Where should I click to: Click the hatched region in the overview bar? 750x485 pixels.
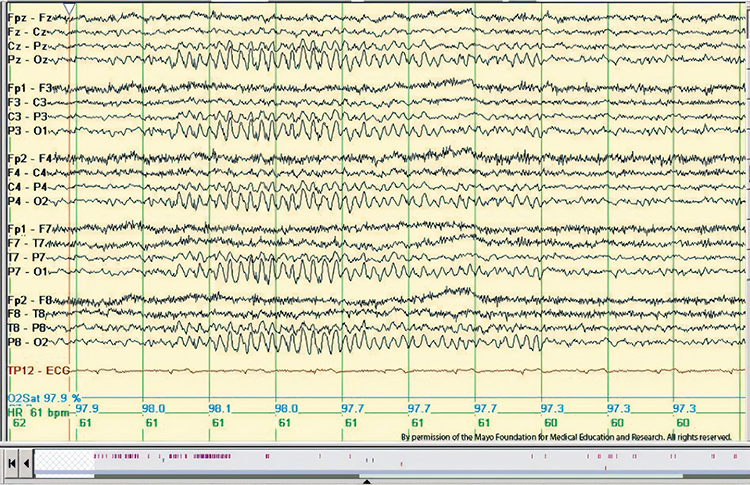(61, 459)
